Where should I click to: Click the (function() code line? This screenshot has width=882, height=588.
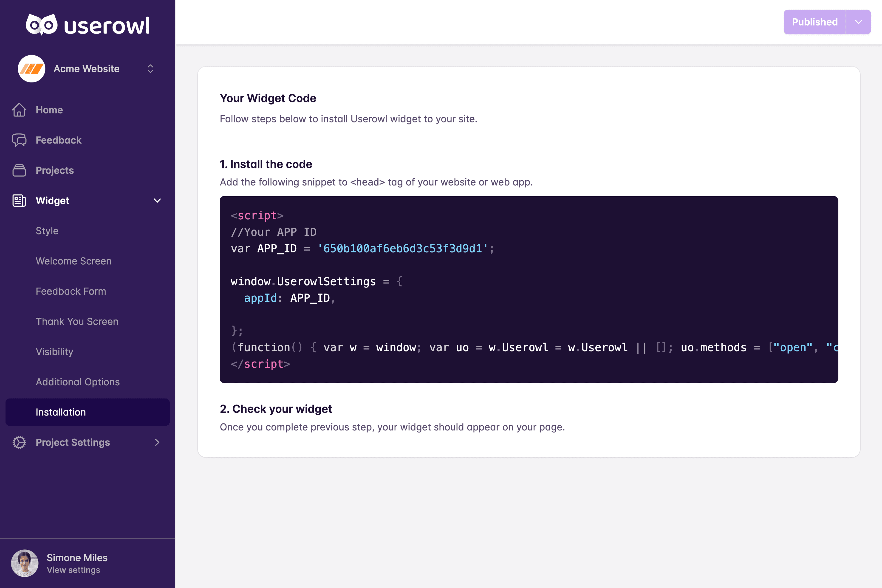tap(534, 347)
